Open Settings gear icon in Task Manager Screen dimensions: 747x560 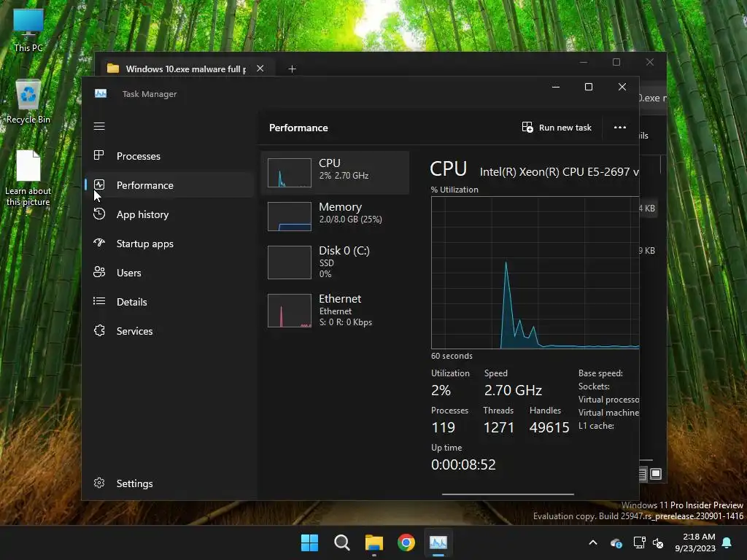[x=99, y=483]
